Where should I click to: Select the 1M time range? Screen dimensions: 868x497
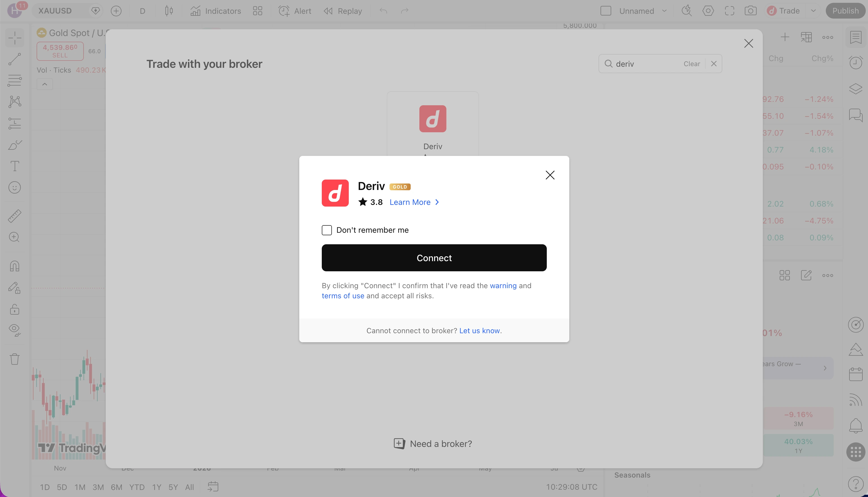coord(80,487)
